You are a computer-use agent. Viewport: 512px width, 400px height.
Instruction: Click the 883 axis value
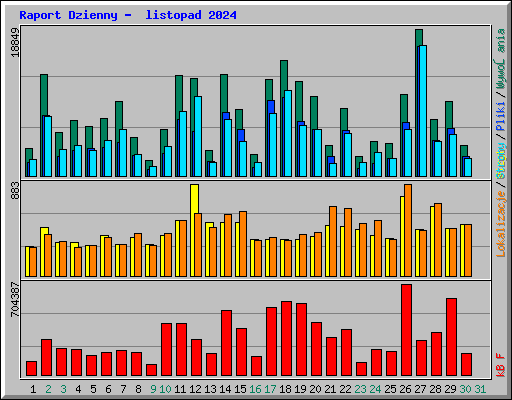point(15,191)
